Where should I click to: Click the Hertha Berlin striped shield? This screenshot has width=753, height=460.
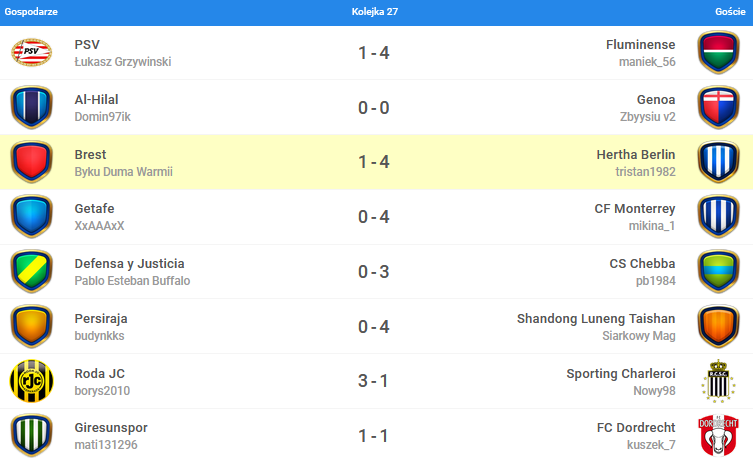[718, 162]
